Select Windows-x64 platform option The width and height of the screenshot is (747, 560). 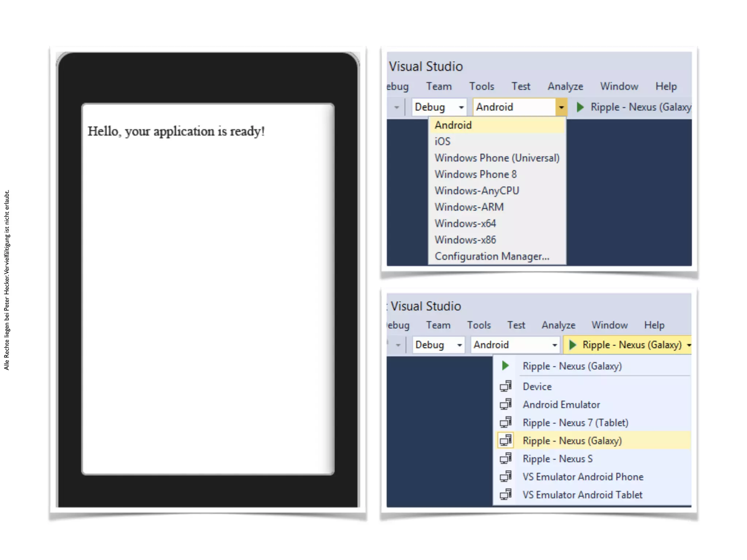[x=465, y=223]
